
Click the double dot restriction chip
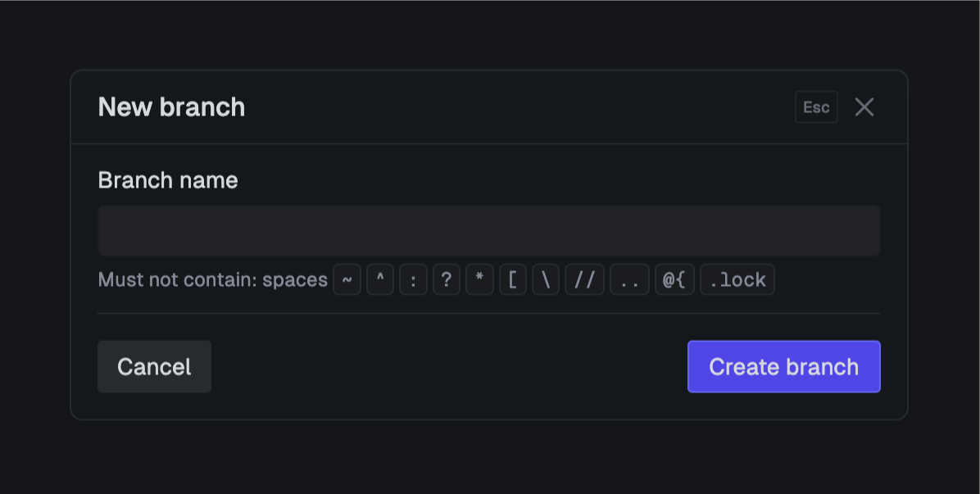click(628, 279)
